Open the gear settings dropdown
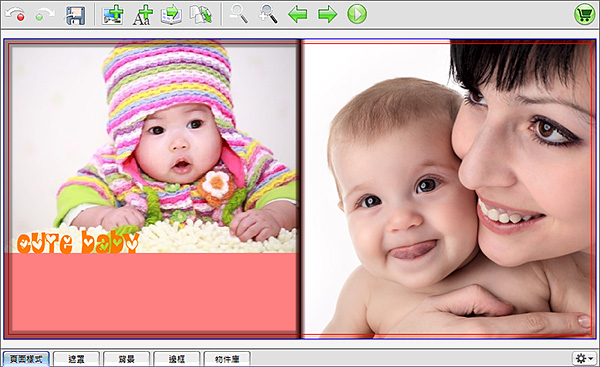Screen dimensions: 600x367 click(x=584, y=359)
